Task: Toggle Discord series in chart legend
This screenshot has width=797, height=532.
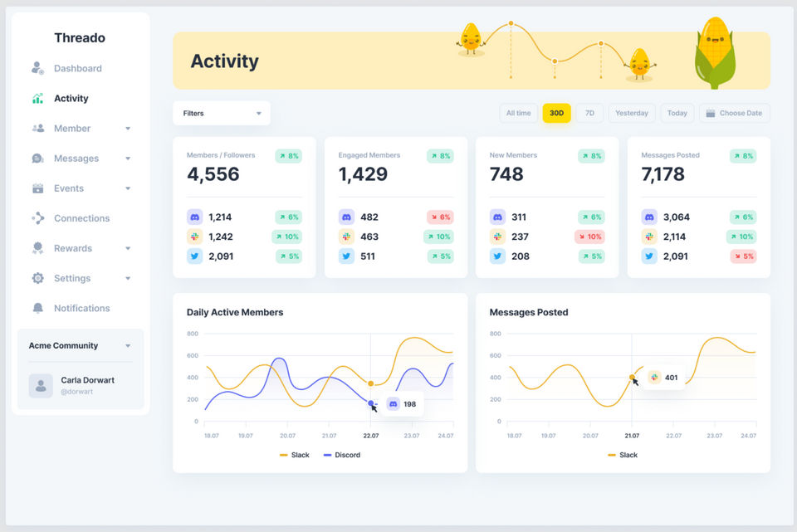Action: click(341, 455)
